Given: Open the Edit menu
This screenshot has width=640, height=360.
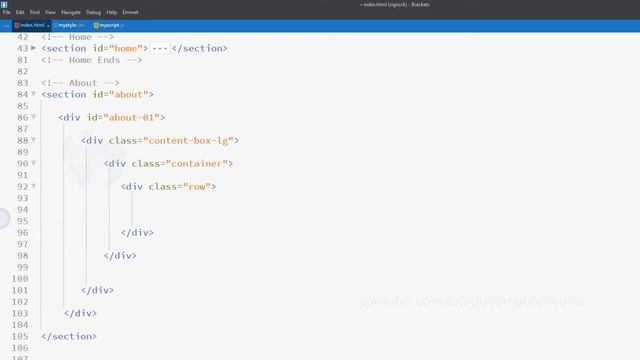Looking at the screenshot, I should pos(20,12).
